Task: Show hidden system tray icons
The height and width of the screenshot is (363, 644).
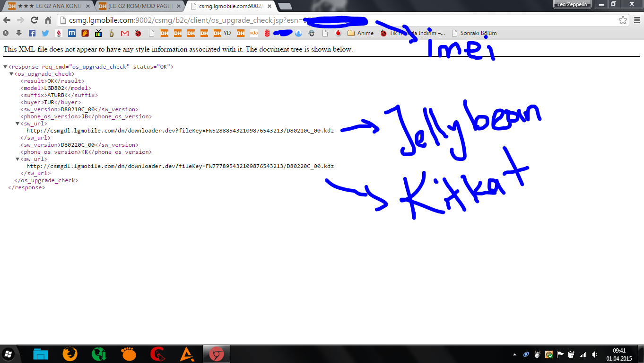Action: click(514, 354)
